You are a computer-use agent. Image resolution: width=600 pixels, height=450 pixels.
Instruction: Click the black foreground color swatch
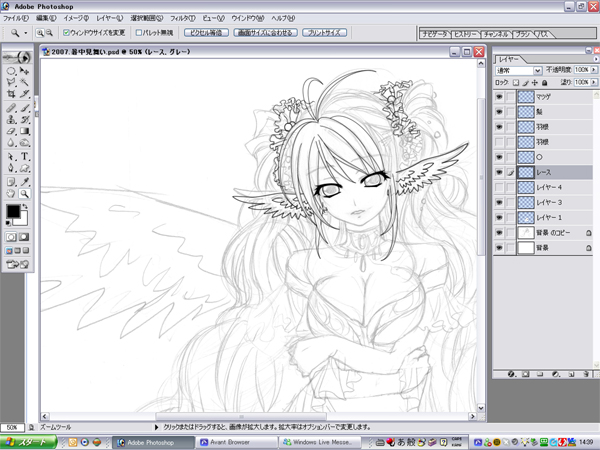coord(12,212)
